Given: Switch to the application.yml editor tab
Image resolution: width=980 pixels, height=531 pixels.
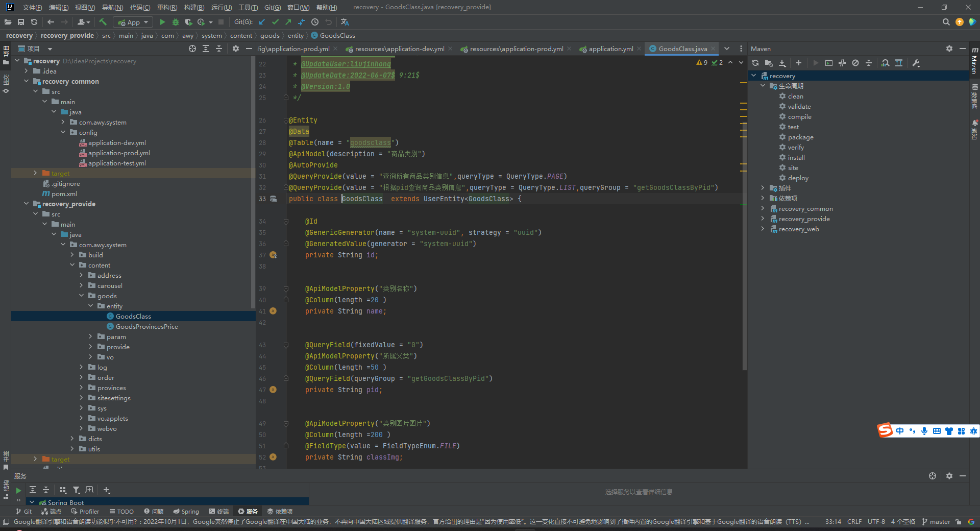Looking at the screenshot, I should pyautogui.click(x=610, y=49).
